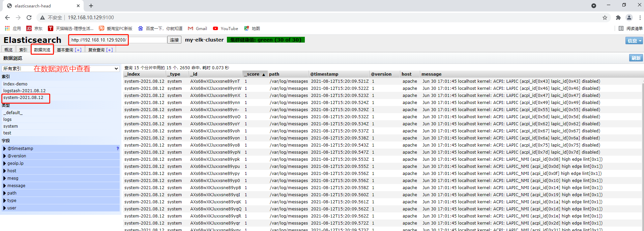The height and width of the screenshot is (231, 644).
Task: Focus the Elasticsearch URL input field
Action: [x=118, y=40]
